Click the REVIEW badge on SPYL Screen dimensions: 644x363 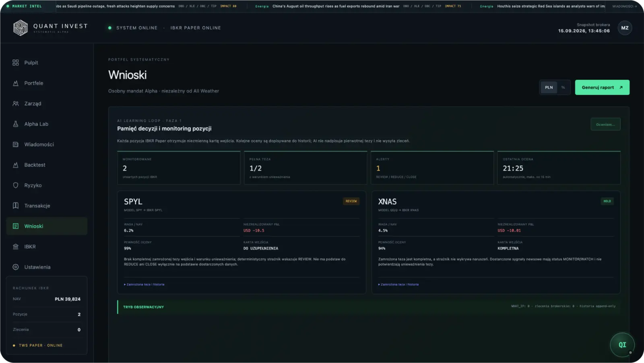click(x=351, y=201)
